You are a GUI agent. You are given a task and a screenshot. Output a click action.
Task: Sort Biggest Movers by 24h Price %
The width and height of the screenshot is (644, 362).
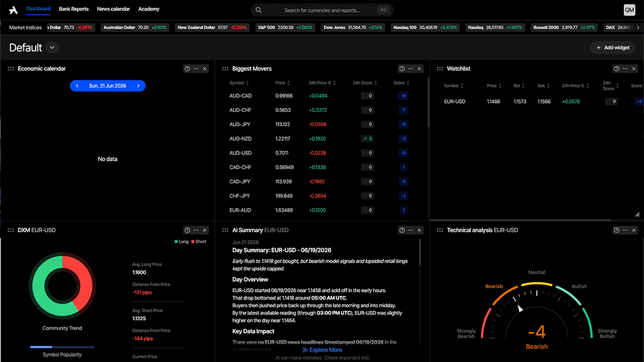click(x=323, y=83)
